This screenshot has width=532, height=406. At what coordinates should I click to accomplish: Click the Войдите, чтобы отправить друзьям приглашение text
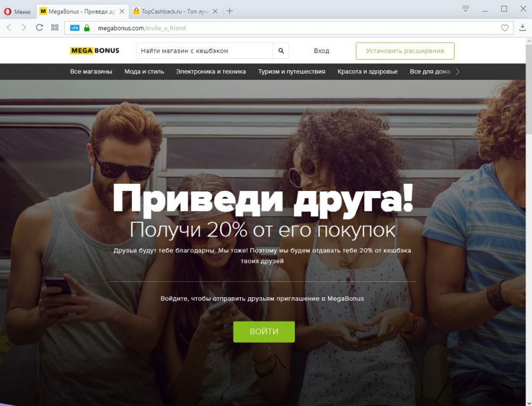point(262,298)
